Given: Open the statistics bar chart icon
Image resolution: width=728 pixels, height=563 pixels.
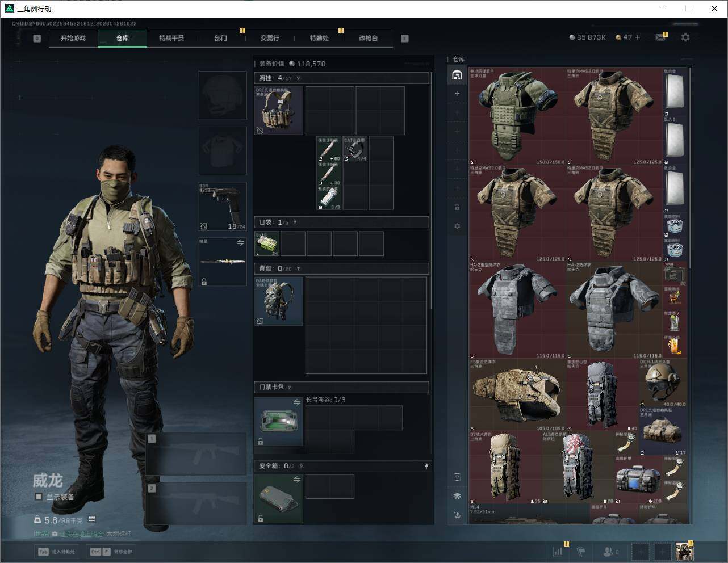Looking at the screenshot, I should [558, 551].
